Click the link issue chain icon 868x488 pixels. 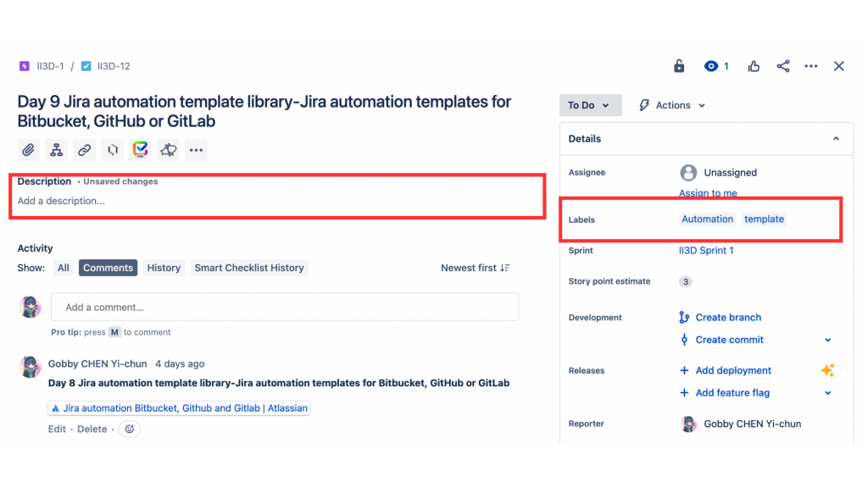[84, 150]
